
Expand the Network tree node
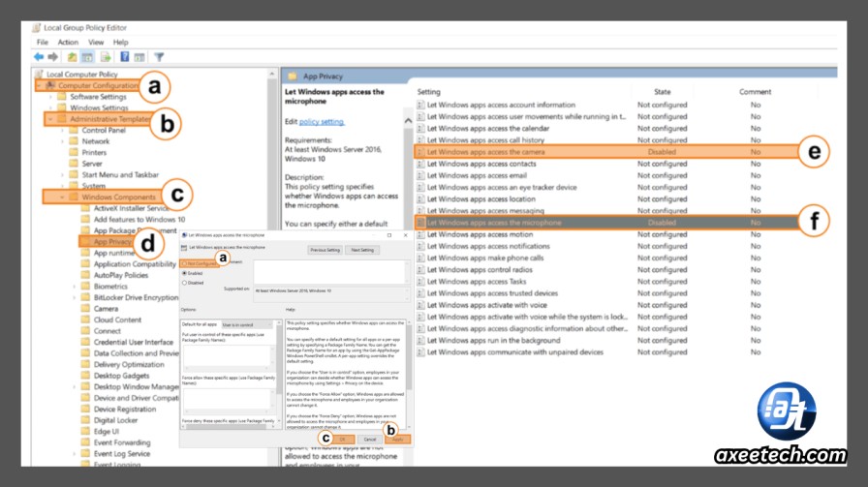[x=63, y=141]
